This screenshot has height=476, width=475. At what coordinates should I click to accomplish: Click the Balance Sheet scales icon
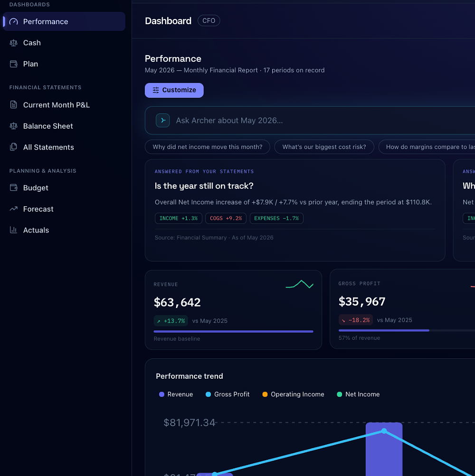coord(14,126)
